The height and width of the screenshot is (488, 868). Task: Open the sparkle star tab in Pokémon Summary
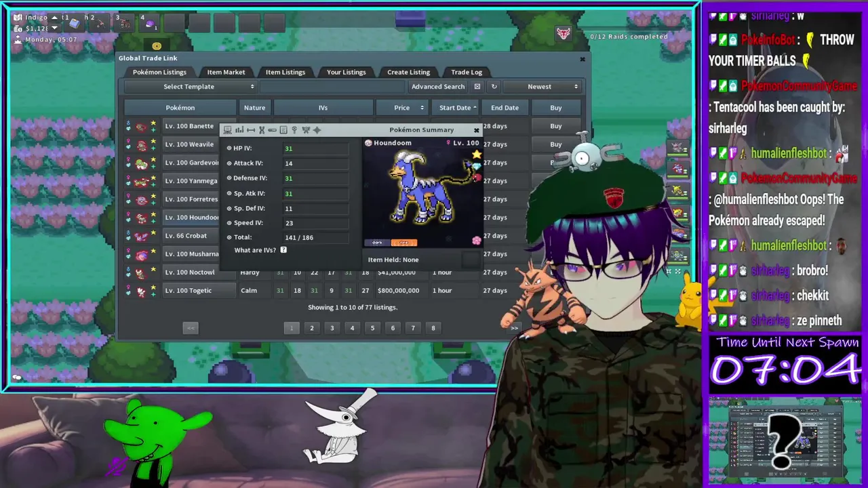pos(317,130)
